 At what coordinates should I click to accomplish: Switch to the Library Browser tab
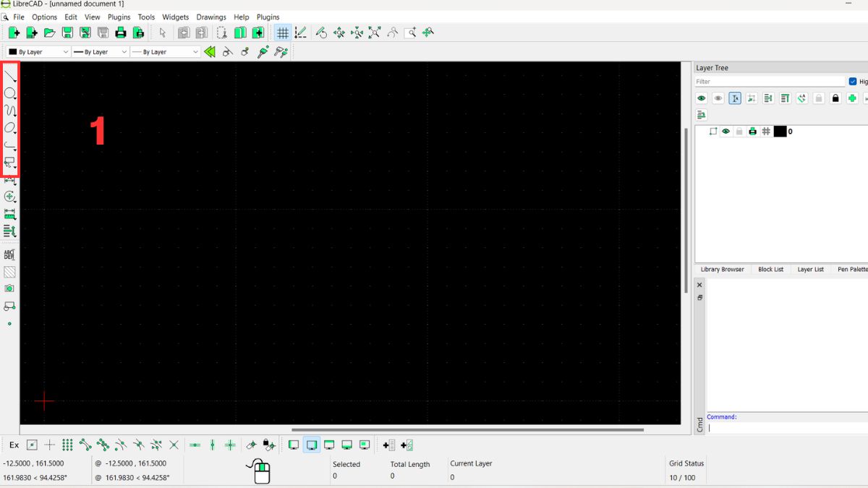click(x=723, y=269)
